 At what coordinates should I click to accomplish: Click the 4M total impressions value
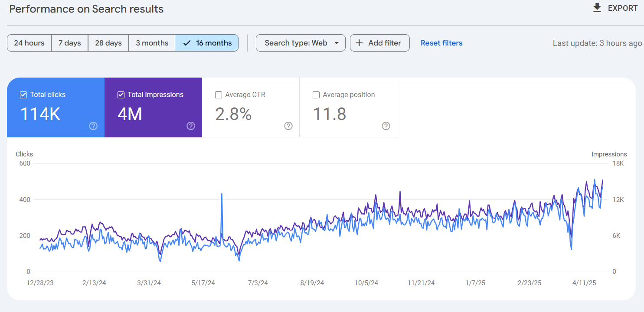pos(130,114)
